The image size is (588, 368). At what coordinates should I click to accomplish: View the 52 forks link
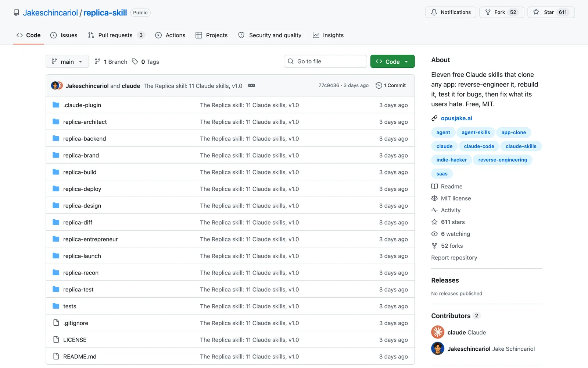click(x=447, y=245)
